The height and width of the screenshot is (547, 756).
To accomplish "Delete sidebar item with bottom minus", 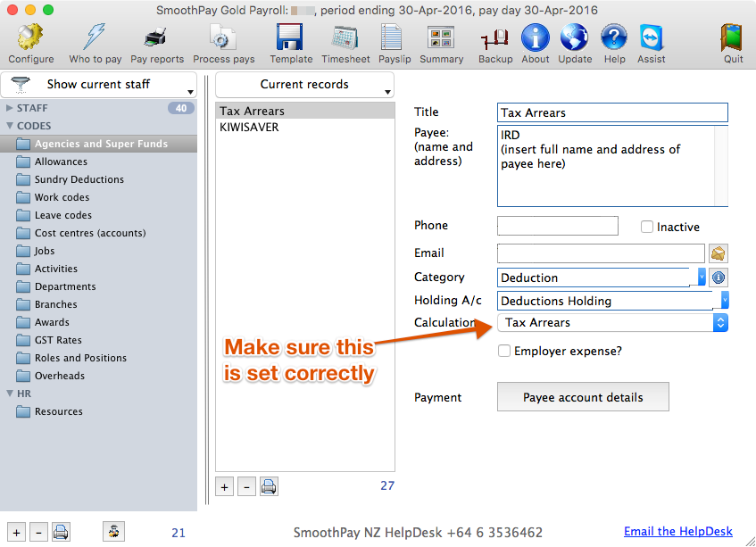I will click(38, 533).
